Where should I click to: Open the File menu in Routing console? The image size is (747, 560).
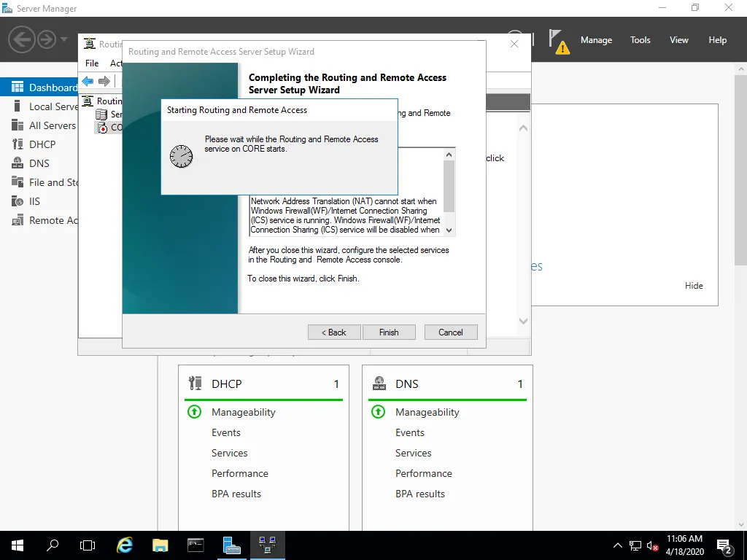coord(92,63)
